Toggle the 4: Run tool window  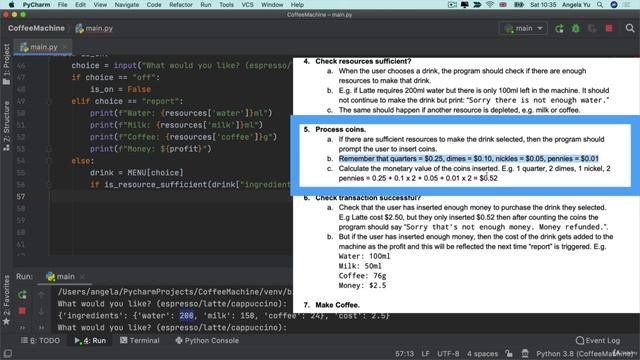point(90,340)
